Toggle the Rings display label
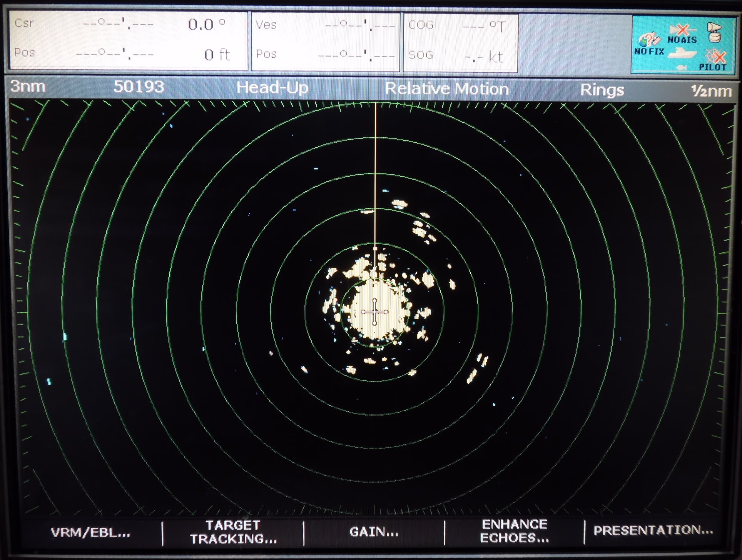This screenshot has width=742, height=560. click(x=602, y=90)
